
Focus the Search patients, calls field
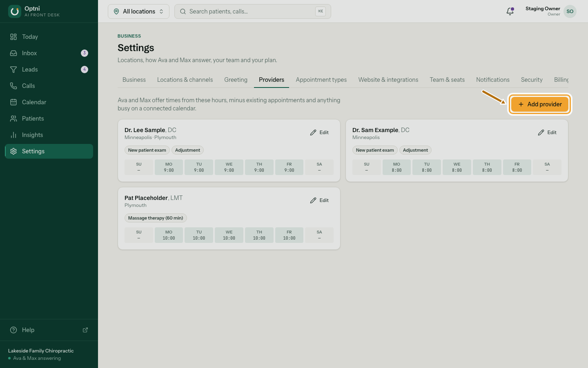coord(253,11)
